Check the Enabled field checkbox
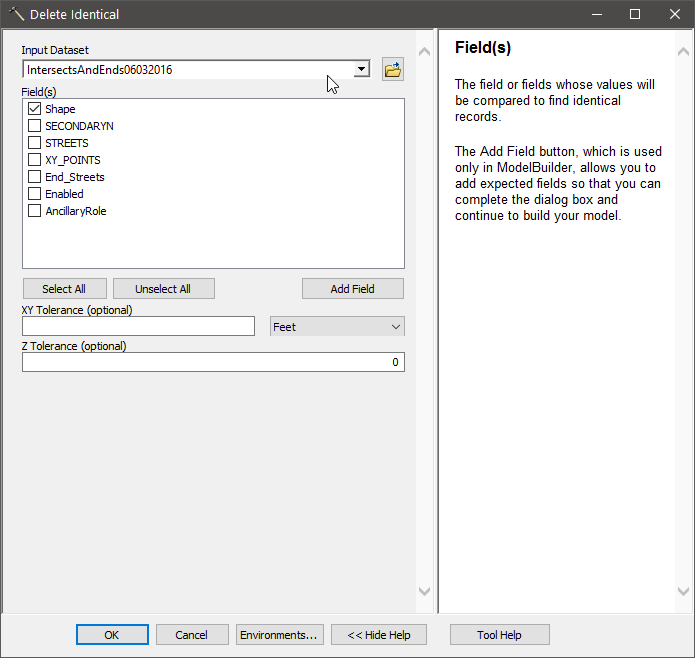The height and width of the screenshot is (658, 695). 34,194
